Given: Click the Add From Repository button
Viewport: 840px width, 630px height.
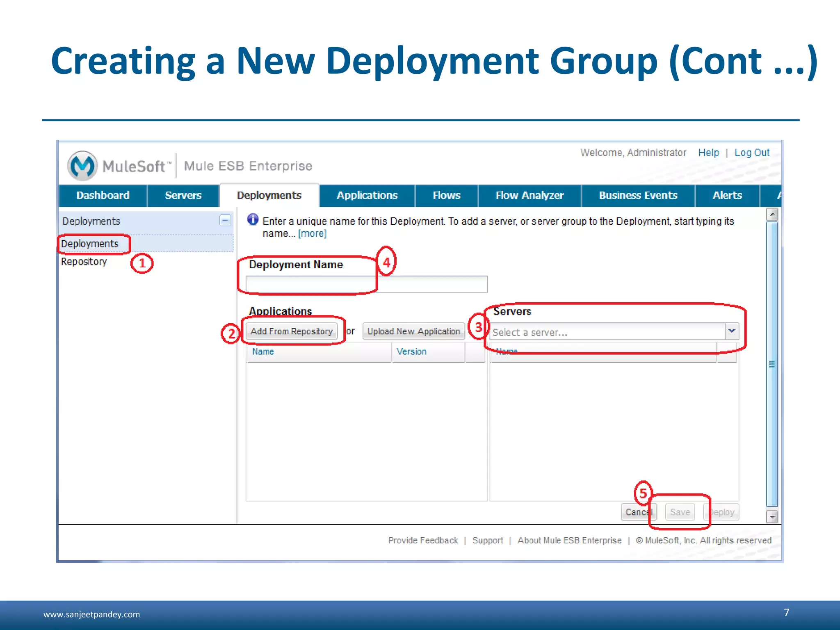Looking at the screenshot, I should pyautogui.click(x=292, y=331).
